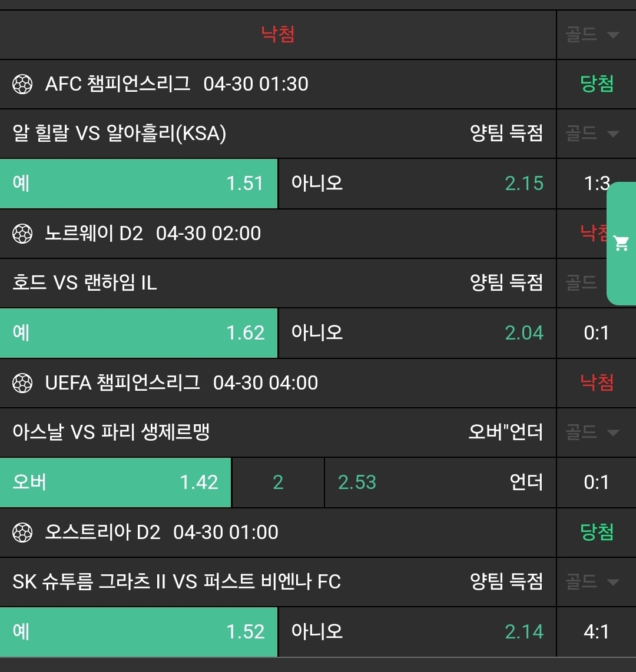Click soccer ball icon beside UEFA 챔피언스리그
This screenshot has height=672, width=636.
point(22,383)
